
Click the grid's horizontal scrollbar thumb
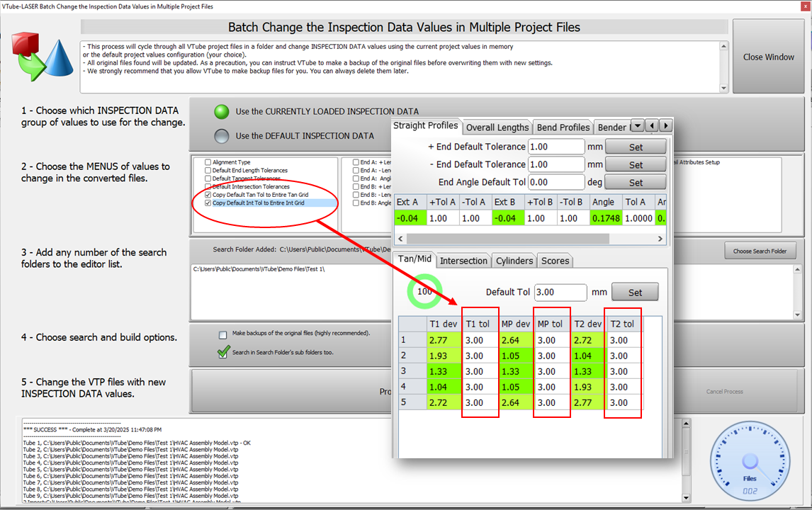pos(508,239)
